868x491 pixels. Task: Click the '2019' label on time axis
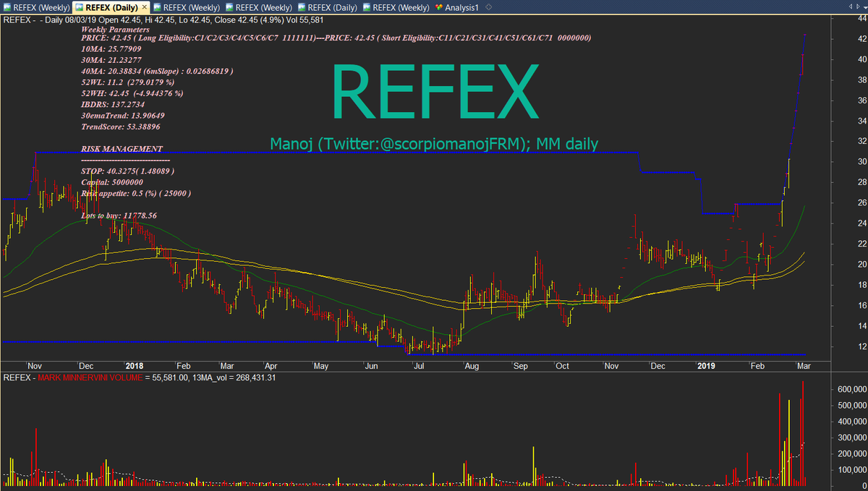tap(706, 367)
